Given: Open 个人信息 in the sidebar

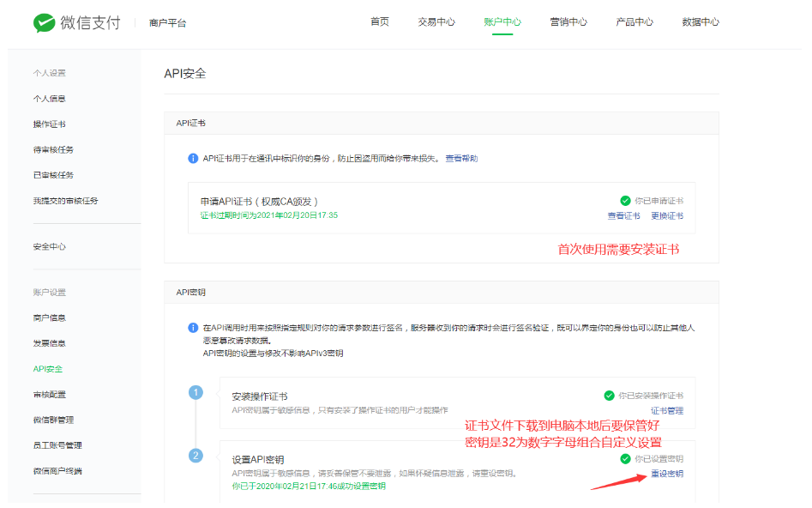Looking at the screenshot, I should click(x=49, y=99).
